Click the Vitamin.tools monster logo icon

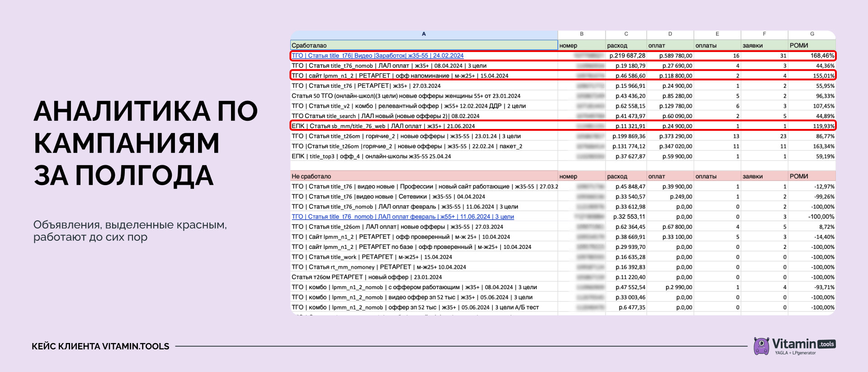pyautogui.click(x=761, y=346)
